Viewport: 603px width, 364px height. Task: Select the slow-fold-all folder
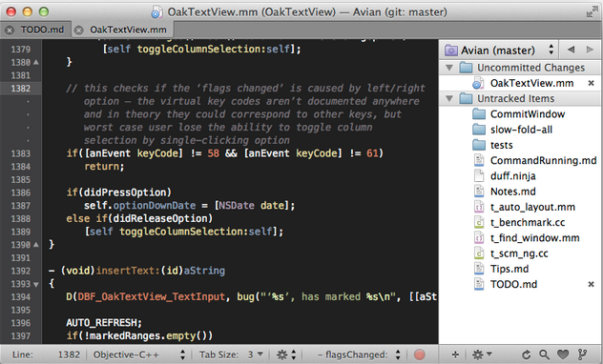pos(521,130)
